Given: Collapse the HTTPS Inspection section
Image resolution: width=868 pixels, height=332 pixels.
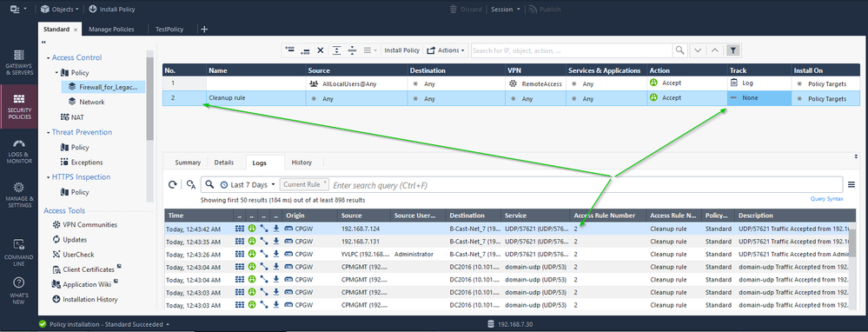Looking at the screenshot, I should pyautogui.click(x=48, y=177).
